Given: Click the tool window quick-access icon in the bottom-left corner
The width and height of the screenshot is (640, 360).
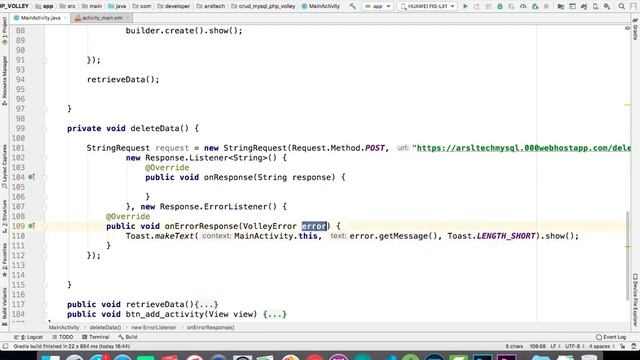Looking at the screenshot, I should [x=5, y=346].
